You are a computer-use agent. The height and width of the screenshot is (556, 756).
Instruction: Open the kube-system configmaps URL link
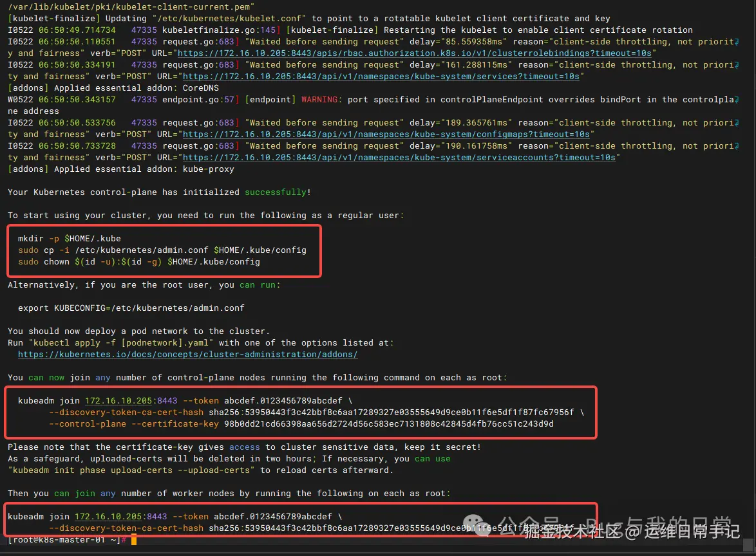[x=386, y=134]
